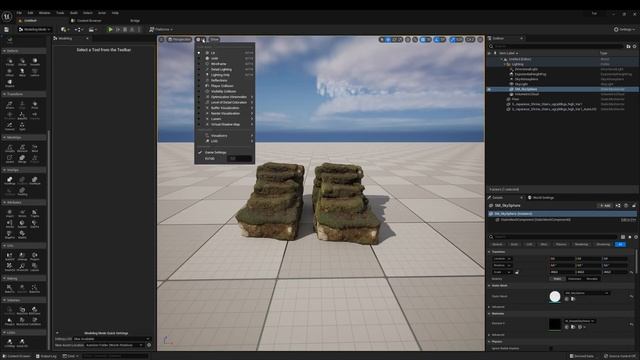This screenshot has width=640, height=360.
Task: Open the Window menu
Action: [x=44, y=13]
